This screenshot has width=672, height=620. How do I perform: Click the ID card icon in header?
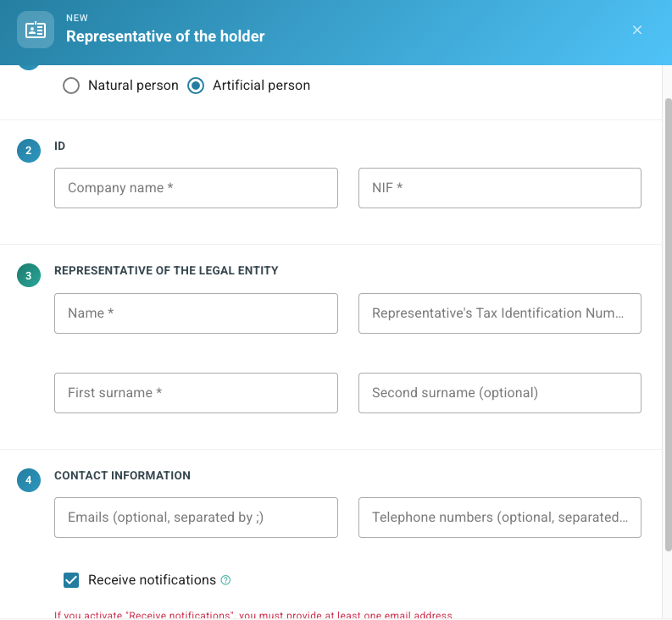[x=36, y=30]
